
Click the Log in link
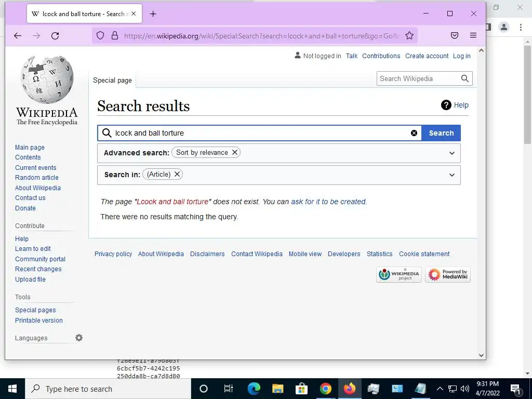[x=462, y=56]
